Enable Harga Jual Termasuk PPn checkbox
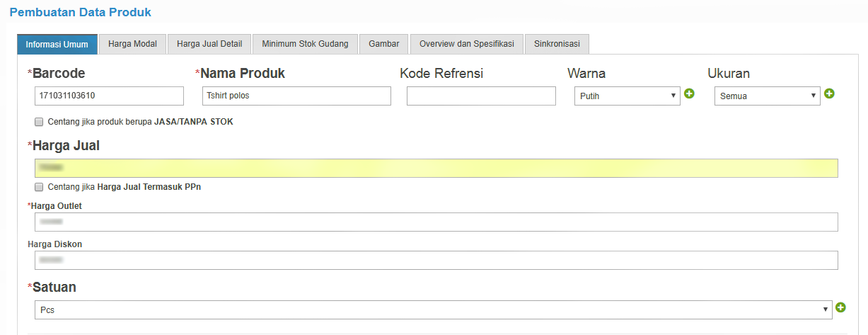868x335 pixels. coord(39,187)
